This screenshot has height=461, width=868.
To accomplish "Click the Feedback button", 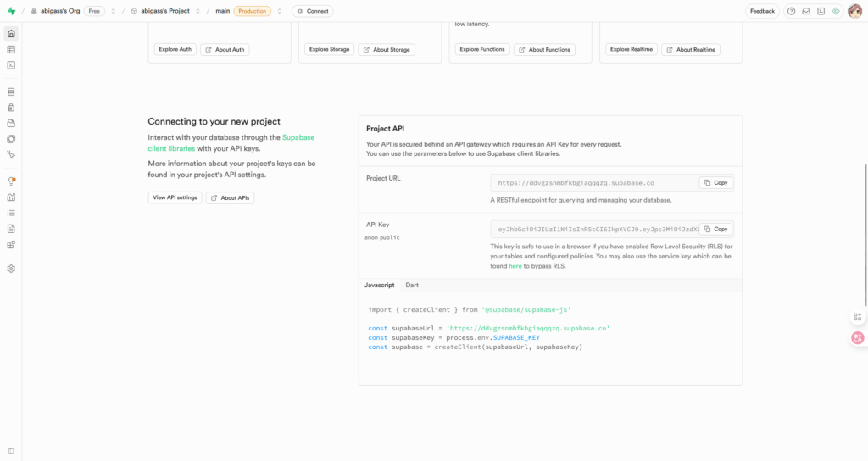I will point(762,11).
